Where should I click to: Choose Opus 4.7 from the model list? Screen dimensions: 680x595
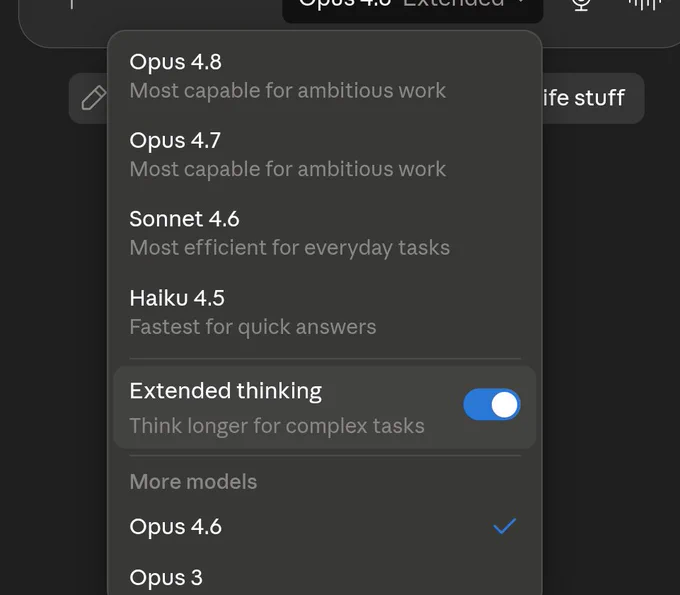tap(325, 154)
